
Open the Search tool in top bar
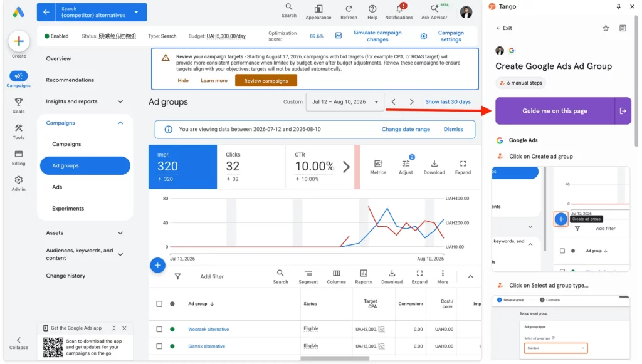pyautogui.click(x=288, y=11)
